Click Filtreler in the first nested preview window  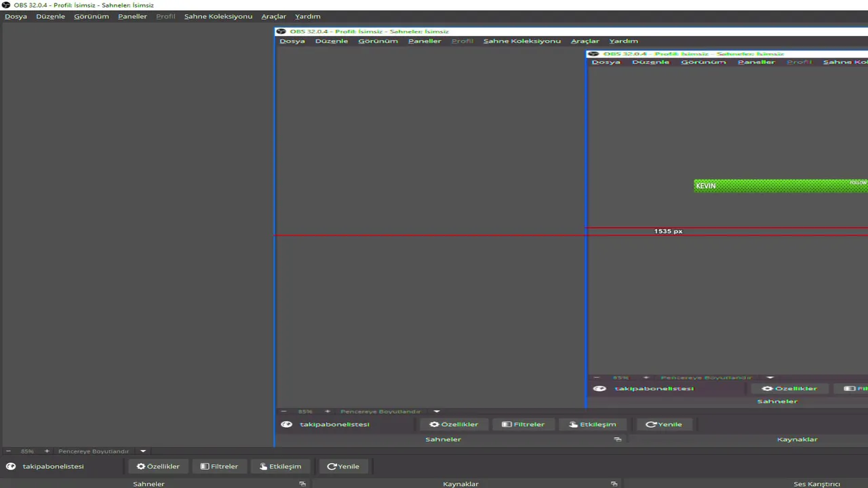[523, 424]
